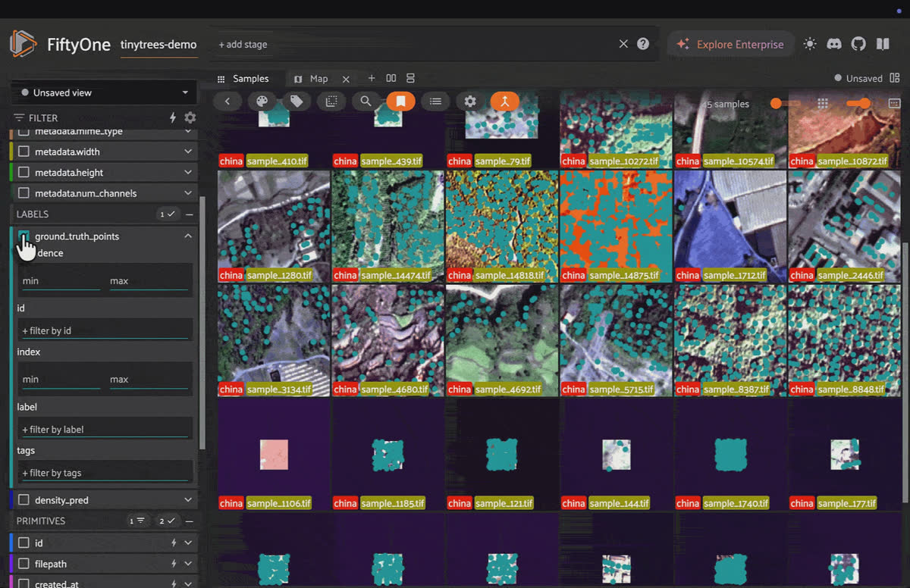The width and height of the screenshot is (910, 588).
Task: Split panel horizontally icon
Action: point(391,78)
